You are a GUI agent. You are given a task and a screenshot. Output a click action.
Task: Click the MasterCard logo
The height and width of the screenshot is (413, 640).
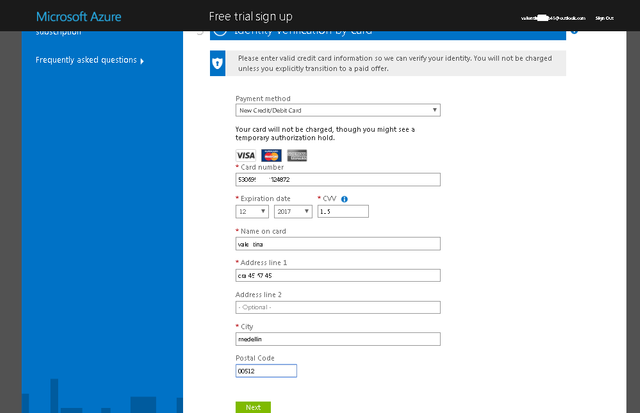point(271,155)
